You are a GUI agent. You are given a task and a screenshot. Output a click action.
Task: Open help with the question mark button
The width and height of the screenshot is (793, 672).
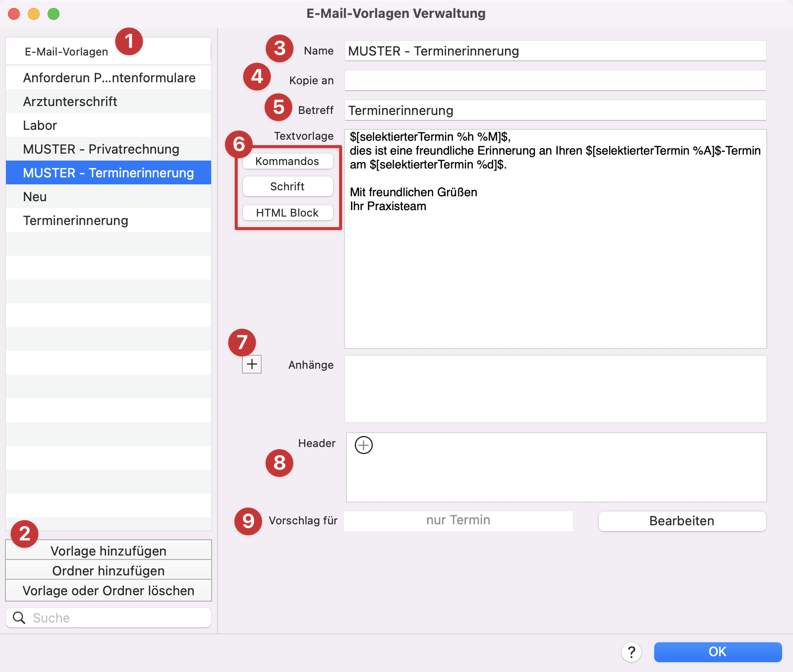click(x=631, y=652)
